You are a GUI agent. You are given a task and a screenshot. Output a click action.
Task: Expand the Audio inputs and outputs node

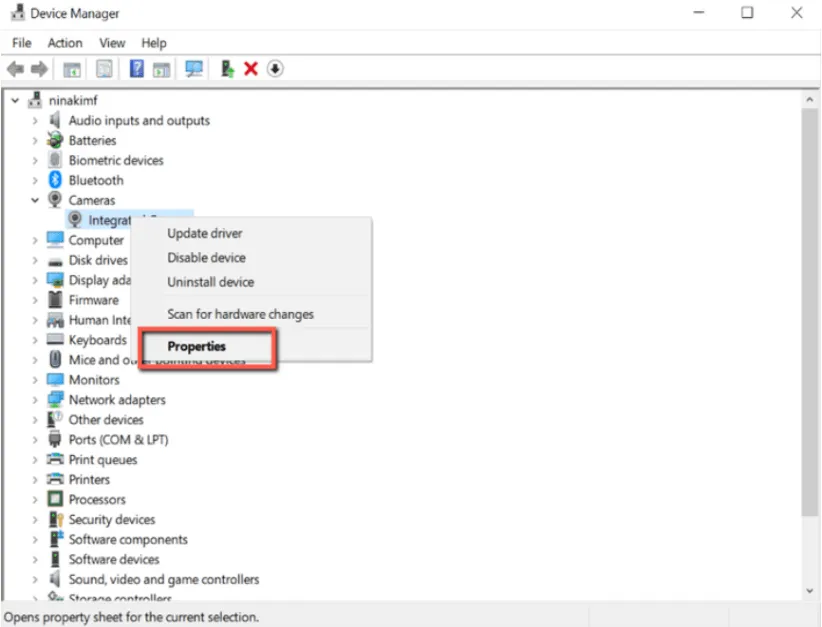click(35, 121)
